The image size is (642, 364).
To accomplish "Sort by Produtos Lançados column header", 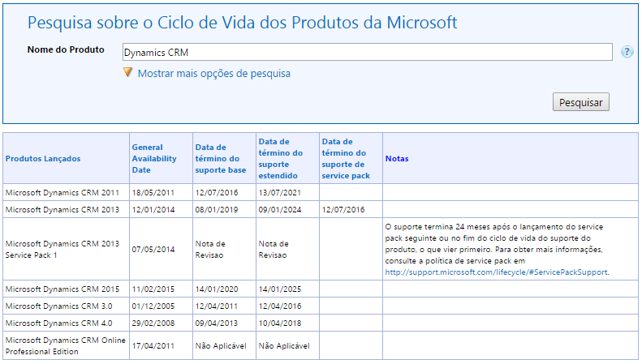I will point(43,159).
